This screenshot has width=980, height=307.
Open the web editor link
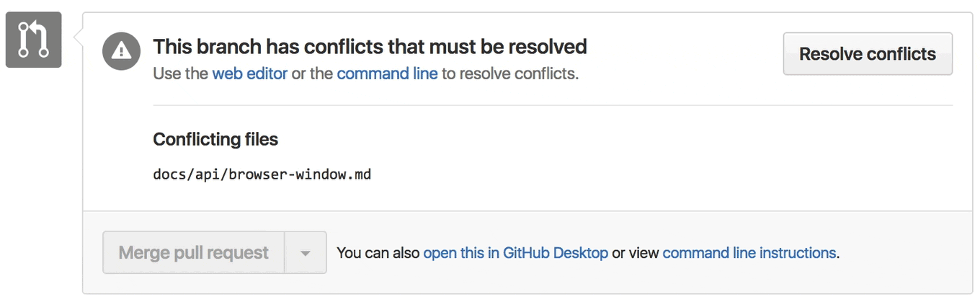pyautogui.click(x=250, y=74)
